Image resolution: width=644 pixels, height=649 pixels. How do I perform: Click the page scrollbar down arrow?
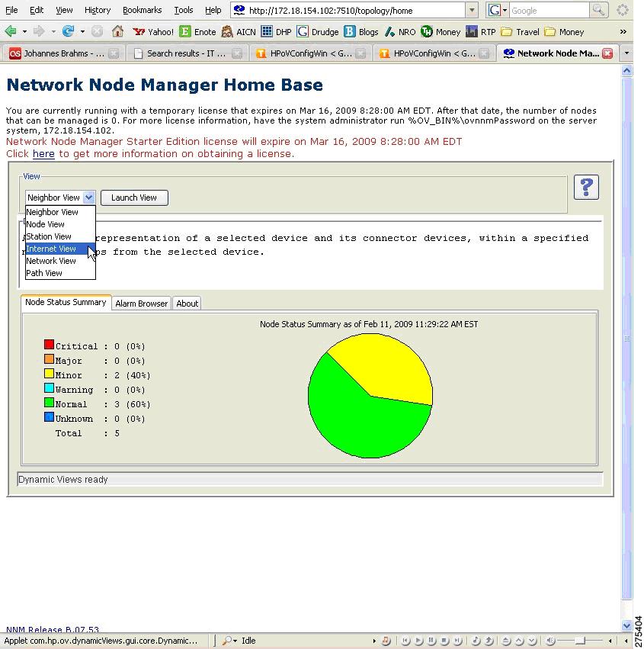pyautogui.click(x=627, y=625)
